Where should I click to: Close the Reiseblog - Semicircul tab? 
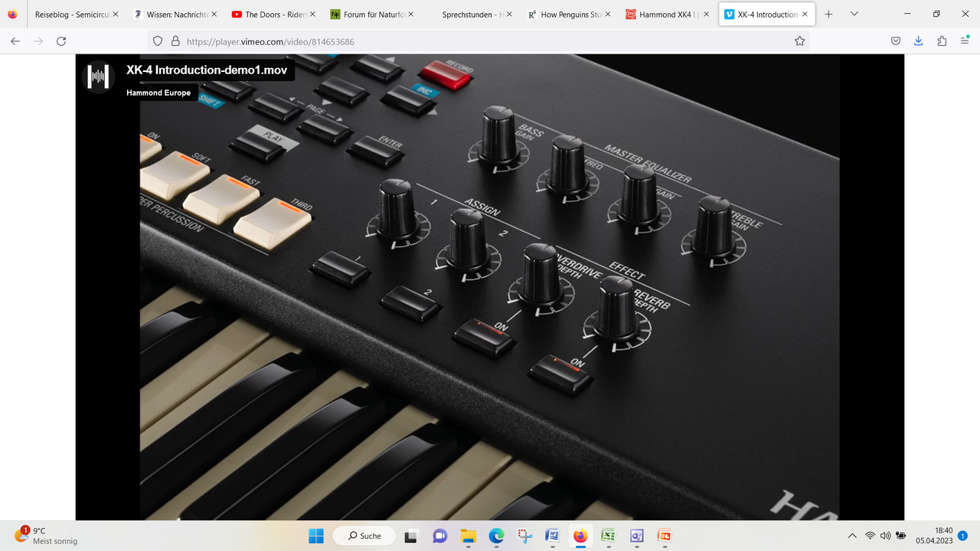116,14
